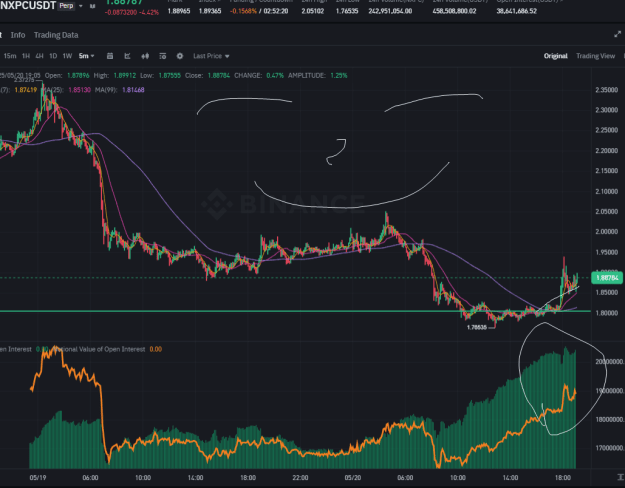Open the candlestick chart style icon
625x488 pixels.
click(x=145, y=56)
